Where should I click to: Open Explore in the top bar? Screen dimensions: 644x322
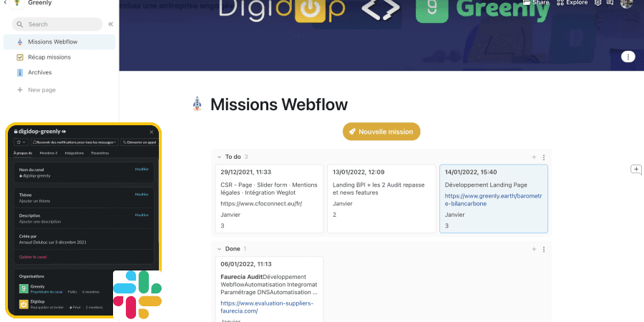click(x=572, y=2)
